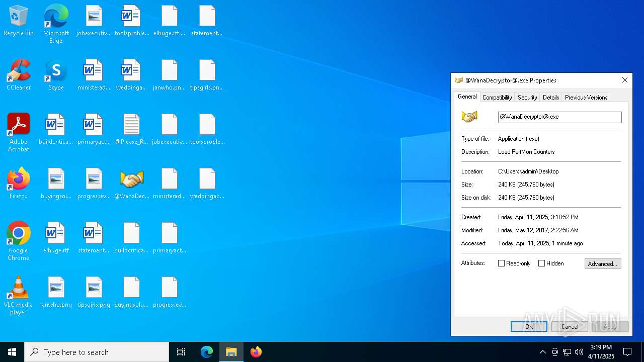
Task: Select the blank toolsproble... file icon
Action: (x=207, y=130)
